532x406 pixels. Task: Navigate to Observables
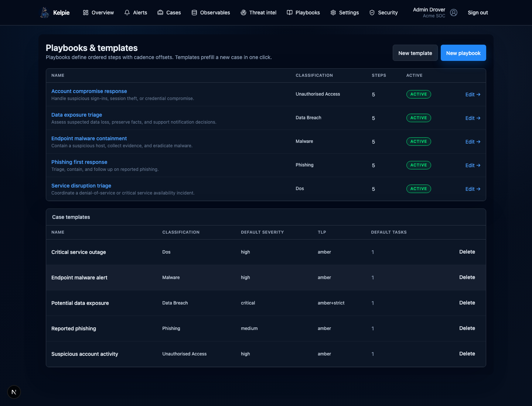pyautogui.click(x=211, y=13)
